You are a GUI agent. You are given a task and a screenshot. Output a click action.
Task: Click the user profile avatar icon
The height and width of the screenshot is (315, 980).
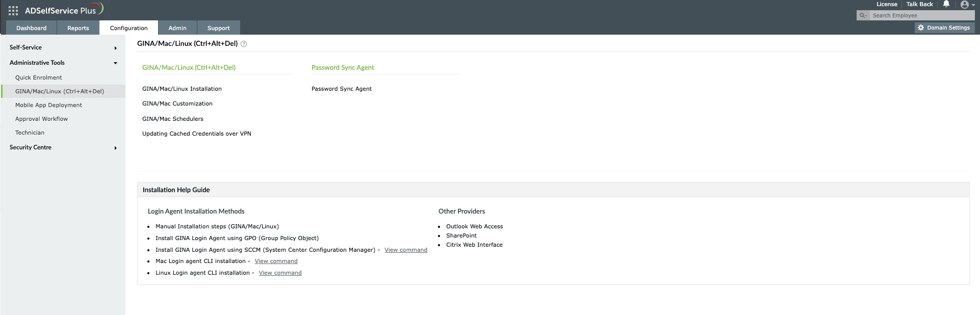[964, 5]
